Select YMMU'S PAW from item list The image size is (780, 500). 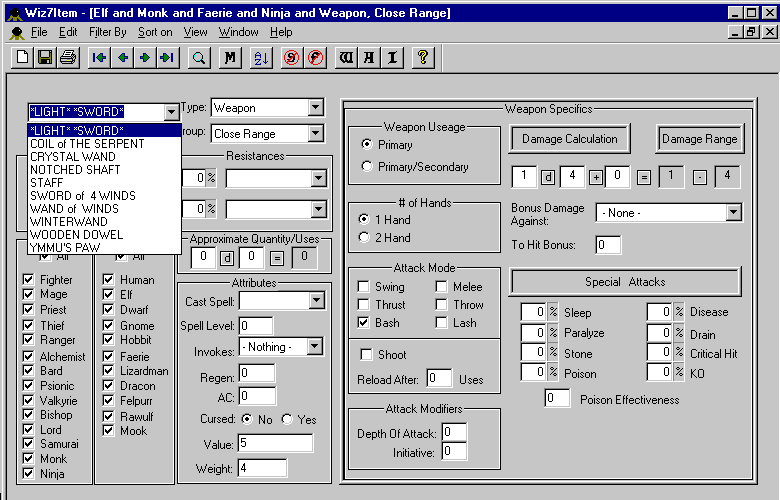coord(104,247)
